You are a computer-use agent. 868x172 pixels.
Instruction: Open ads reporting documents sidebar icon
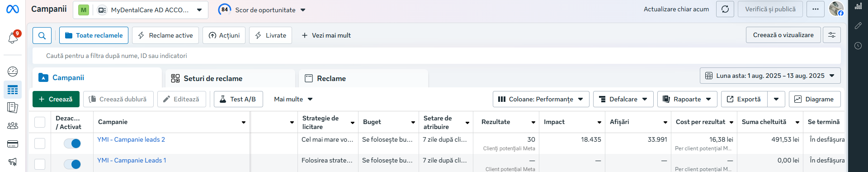point(13,108)
